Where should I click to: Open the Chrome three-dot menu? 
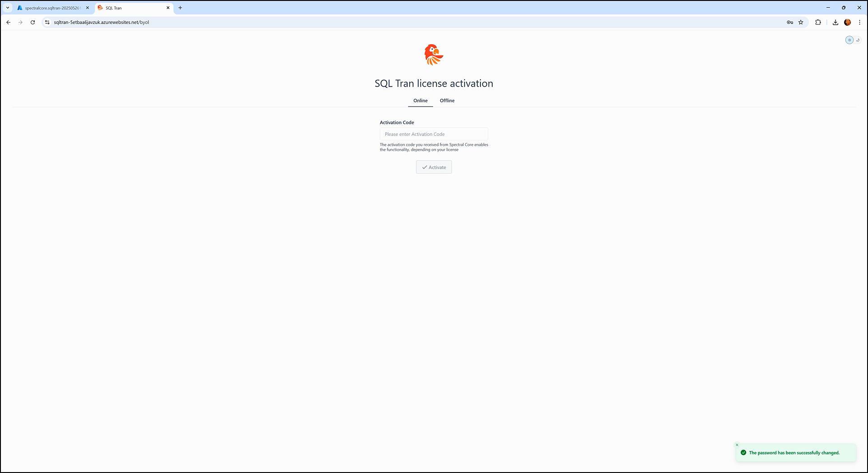(x=859, y=22)
